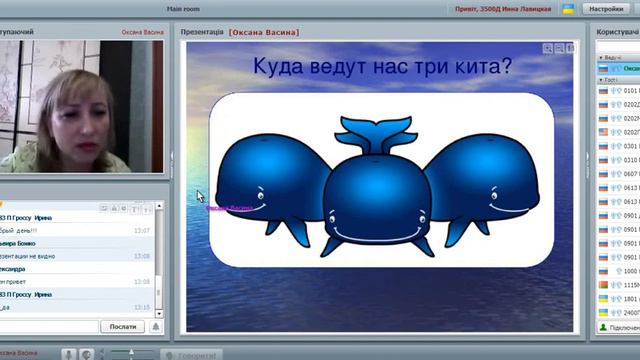The width and height of the screenshot is (640, 360).
Task: Click Користувачі users panel title
Action: click(618, 32)
